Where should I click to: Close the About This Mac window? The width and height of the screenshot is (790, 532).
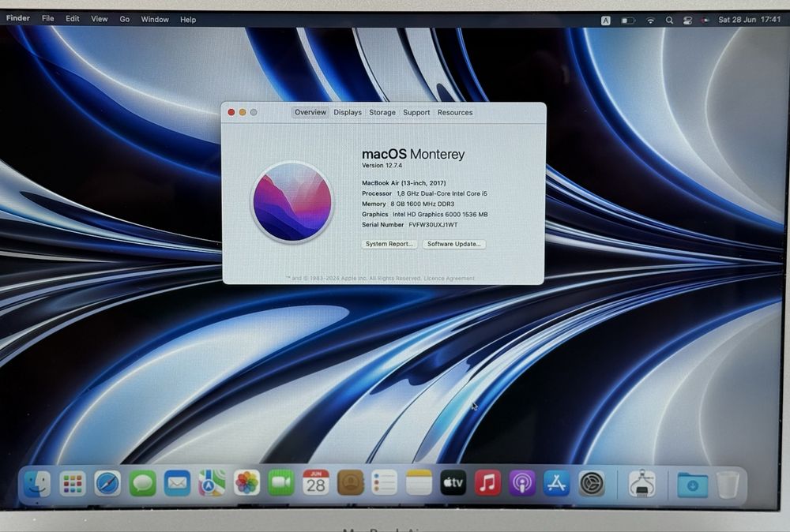coord(231,112)
